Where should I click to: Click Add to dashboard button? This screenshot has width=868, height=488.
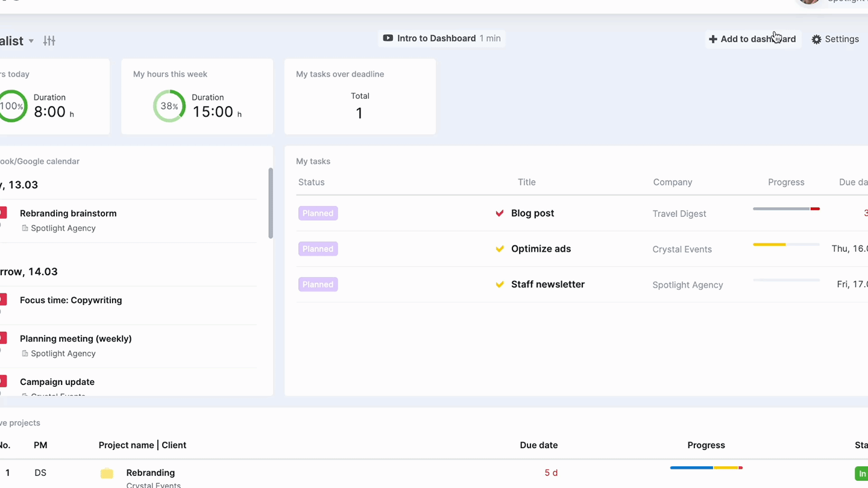(x=752, y=39)
